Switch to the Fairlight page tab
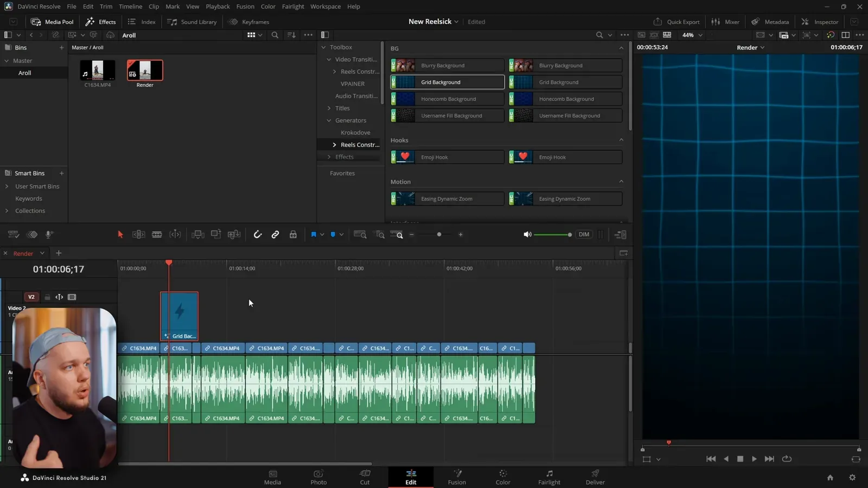 [x=549, y=477]
